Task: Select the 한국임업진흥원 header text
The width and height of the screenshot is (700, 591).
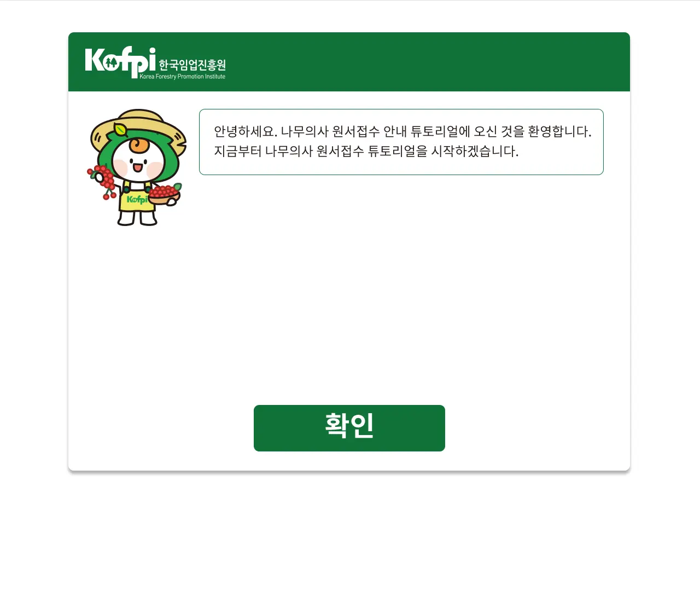Action: pos(192,65)
